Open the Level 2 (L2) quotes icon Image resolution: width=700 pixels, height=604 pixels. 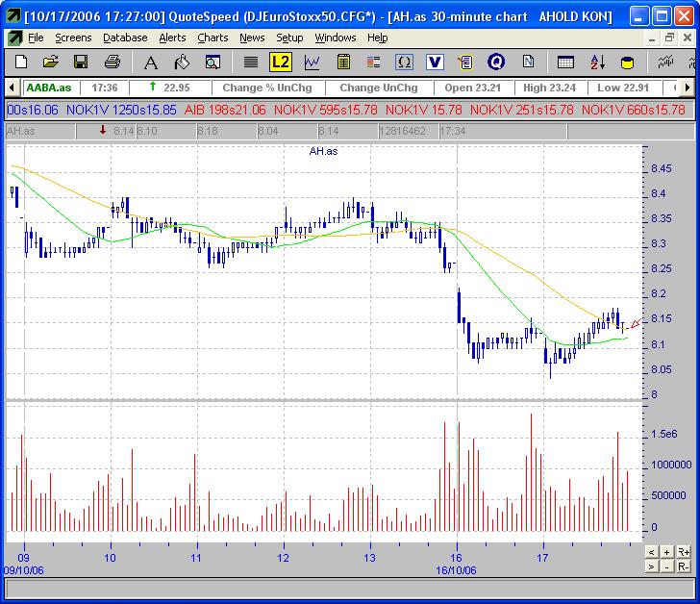(x=280, y=62)
